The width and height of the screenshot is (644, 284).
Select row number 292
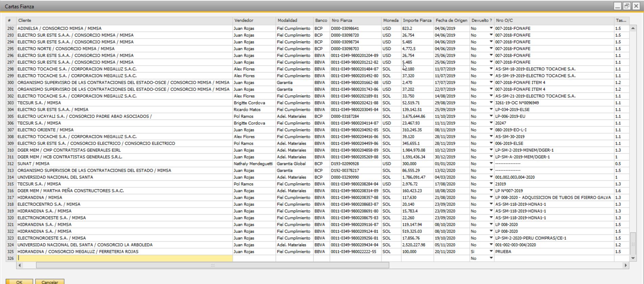(11, 28)
